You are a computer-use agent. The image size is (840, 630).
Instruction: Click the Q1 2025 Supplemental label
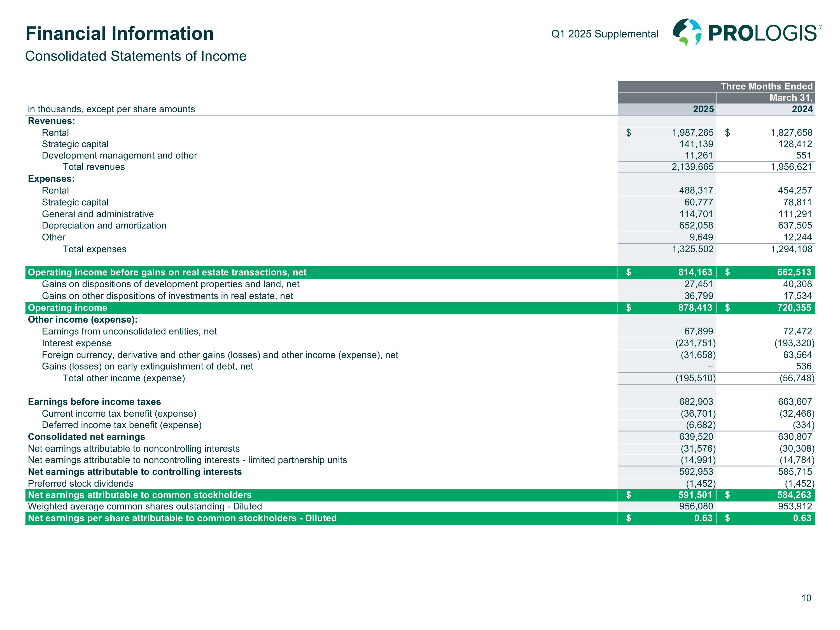(x=605, y=34)
